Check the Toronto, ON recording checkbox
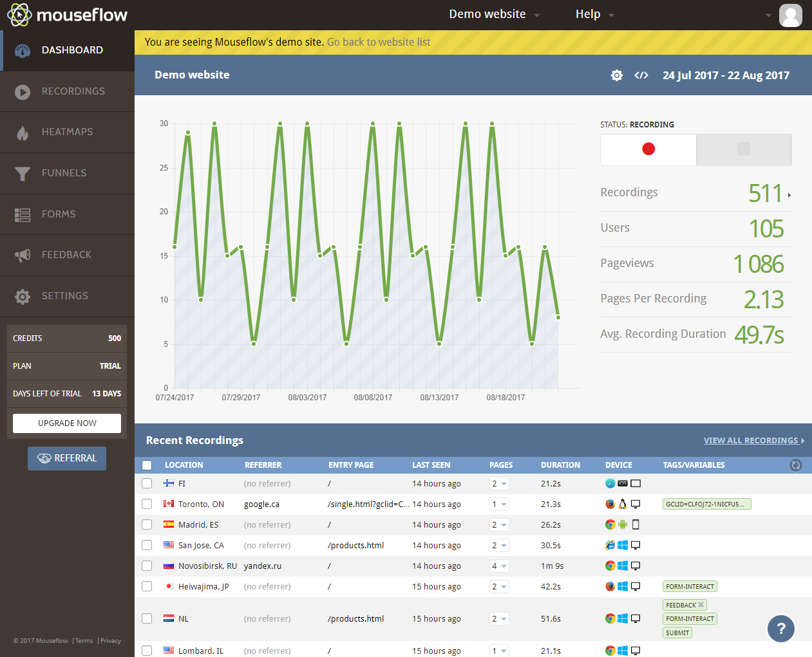This screenshot has width=812, height=657. pyautogui.click(x=147, y=504)
